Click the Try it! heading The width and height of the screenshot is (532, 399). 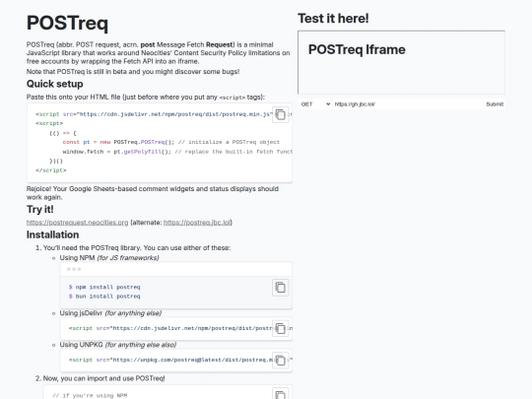pos(40,209)
